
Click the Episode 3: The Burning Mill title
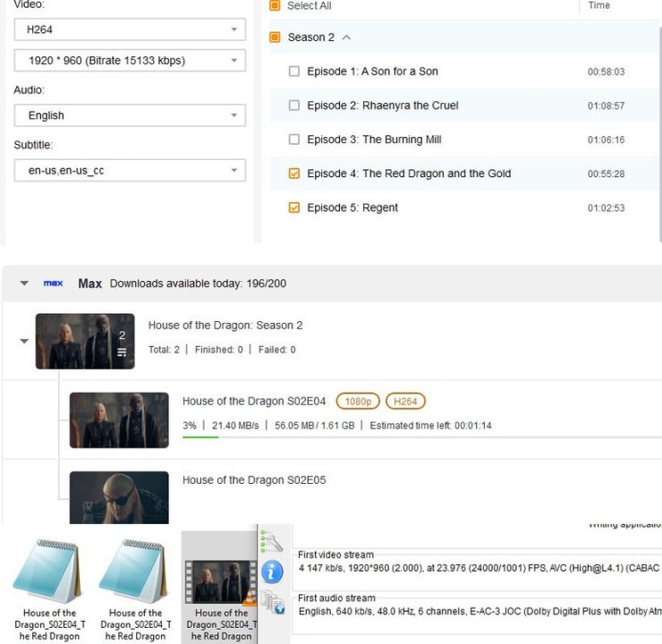[374, 140]
